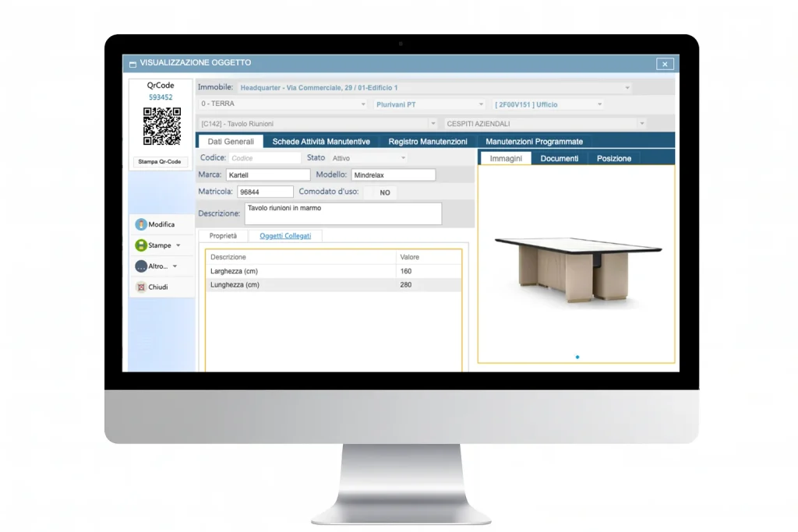Image resolution: width=798 pixels, height=532 pixels.
Task: Click the QR code image
Action: point(162,126)
